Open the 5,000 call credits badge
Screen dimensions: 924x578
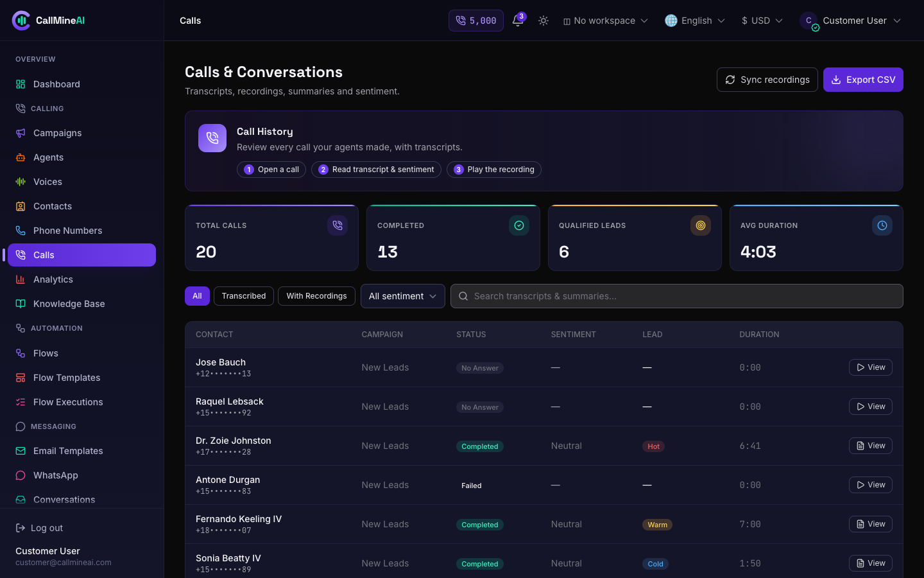coord(476,21)
